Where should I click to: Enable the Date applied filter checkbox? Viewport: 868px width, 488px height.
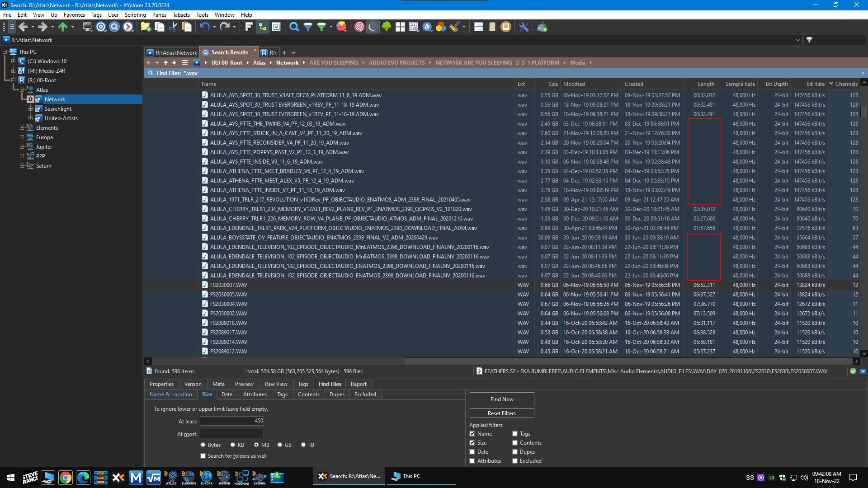(472, 451)
